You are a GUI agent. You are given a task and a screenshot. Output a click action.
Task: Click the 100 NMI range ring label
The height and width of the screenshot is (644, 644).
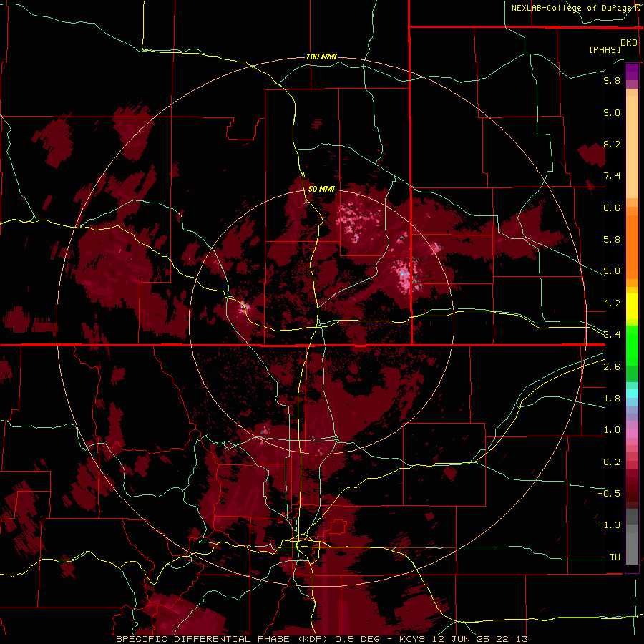tap(321, 57)
